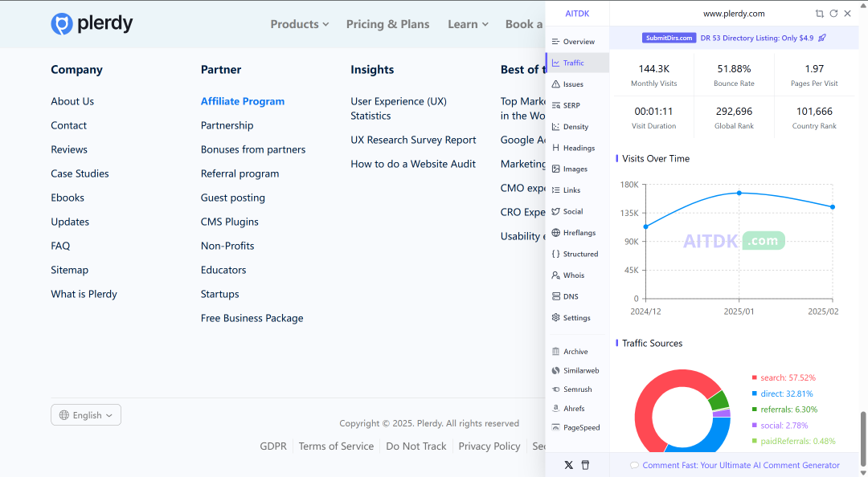Expand the Learn dropdown menu

pos(468,24)
